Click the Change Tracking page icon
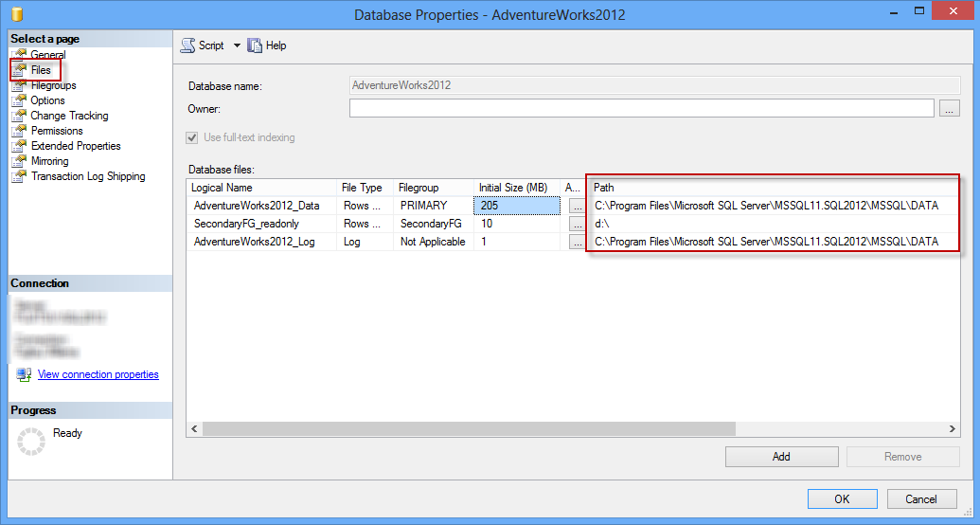 click(19, 116)
